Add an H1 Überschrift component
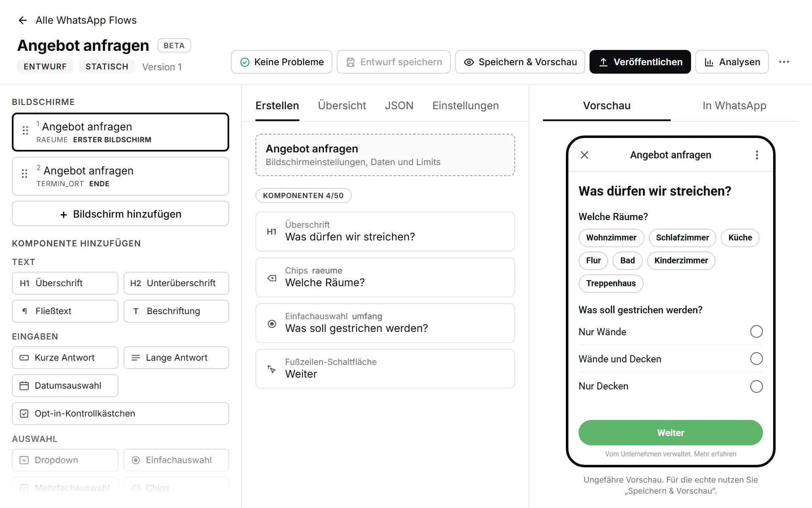 click(x=65, y=283)
